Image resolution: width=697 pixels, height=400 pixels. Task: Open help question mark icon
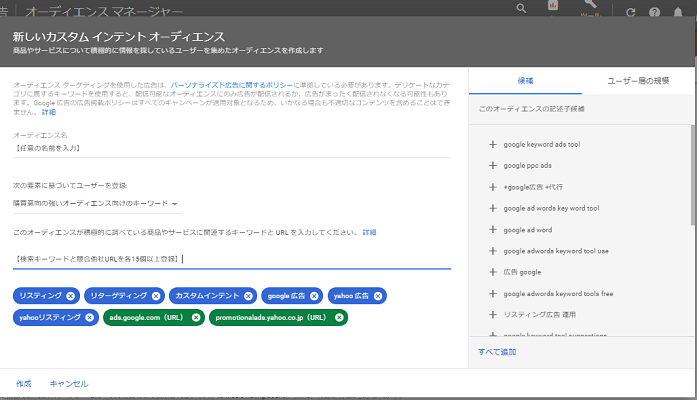pos(654,12)
